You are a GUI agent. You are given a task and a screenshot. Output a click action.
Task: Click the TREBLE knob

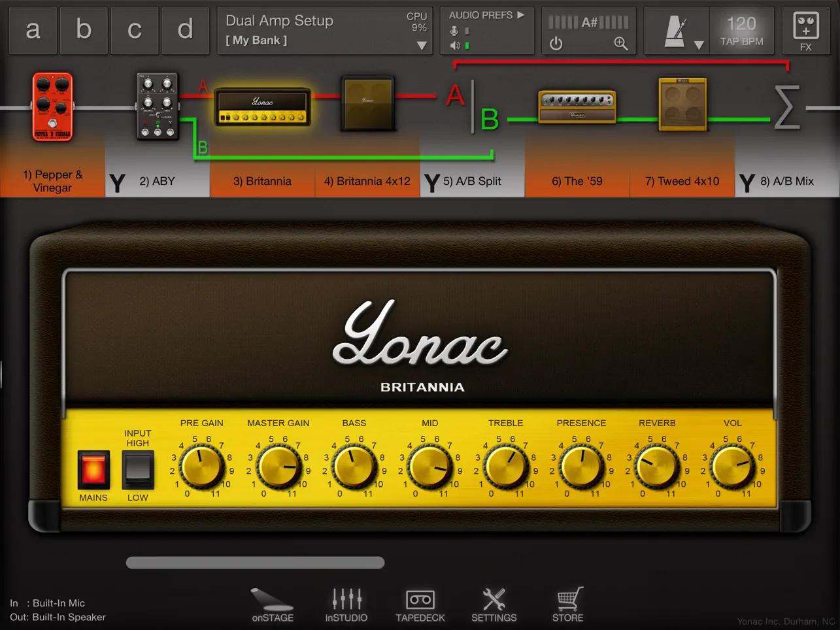(x=505, y=467)
